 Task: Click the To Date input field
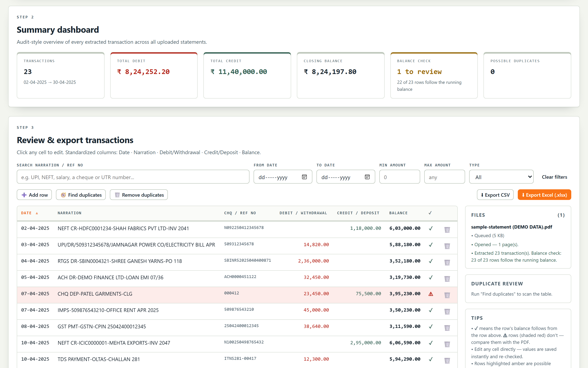345,177
